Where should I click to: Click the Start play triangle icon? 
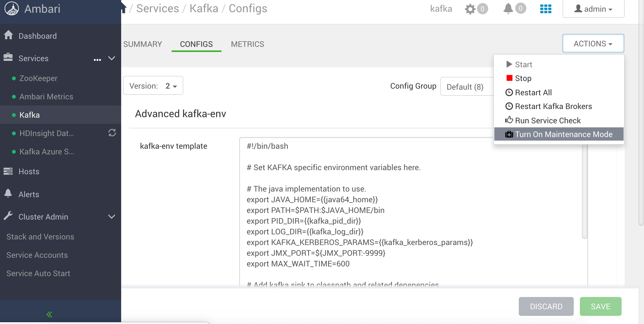(509, 64)
